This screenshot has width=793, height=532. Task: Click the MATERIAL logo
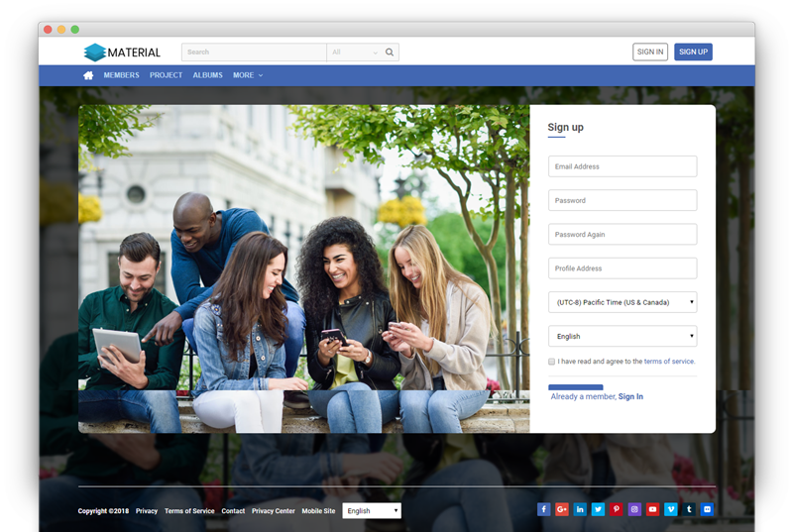pos(122,53)
